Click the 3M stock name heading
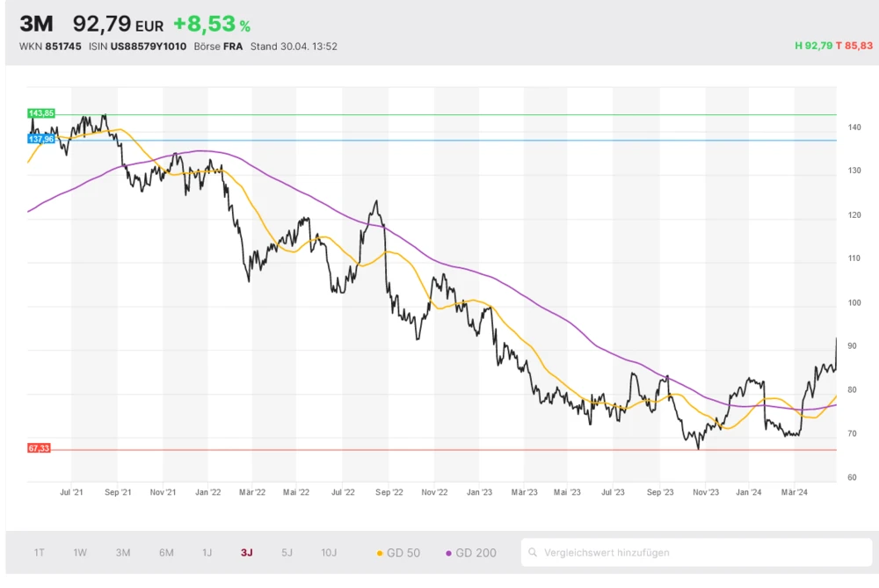Screen dimensions: 879x588 [37, 24]
